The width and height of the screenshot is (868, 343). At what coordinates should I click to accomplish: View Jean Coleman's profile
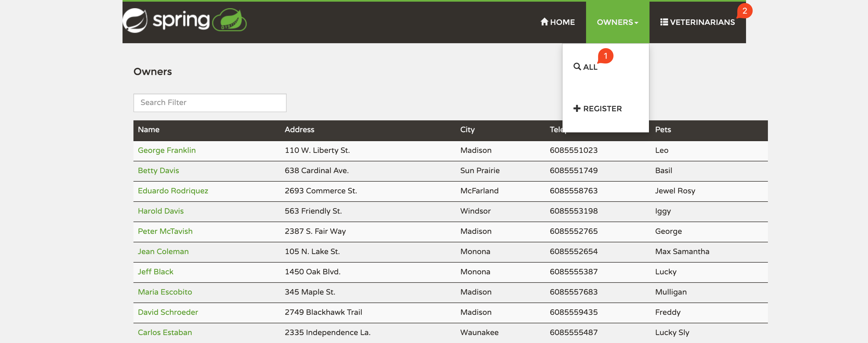click(163, 251)
